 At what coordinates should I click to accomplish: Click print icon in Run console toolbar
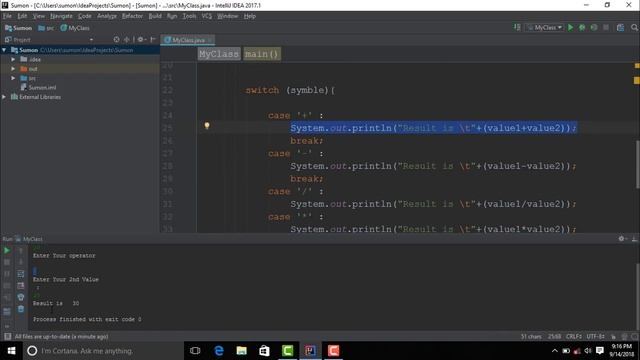coord(21,297)
